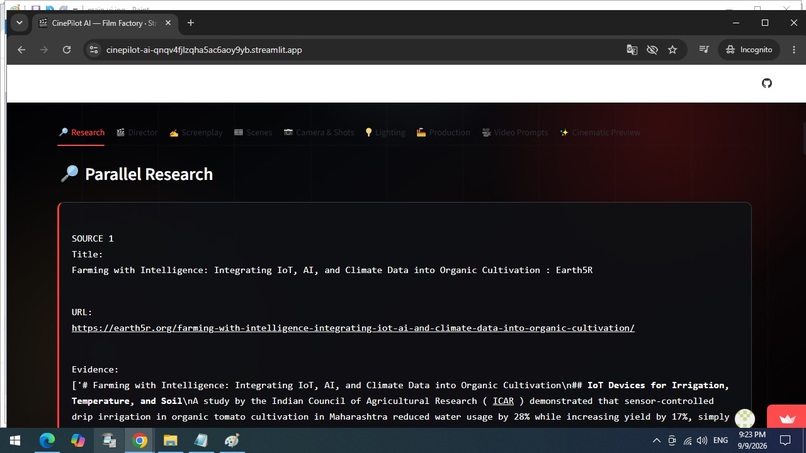Switch to the Research tab
The image size is (806, 453).
pyautogui.click(x=81, y=133)
